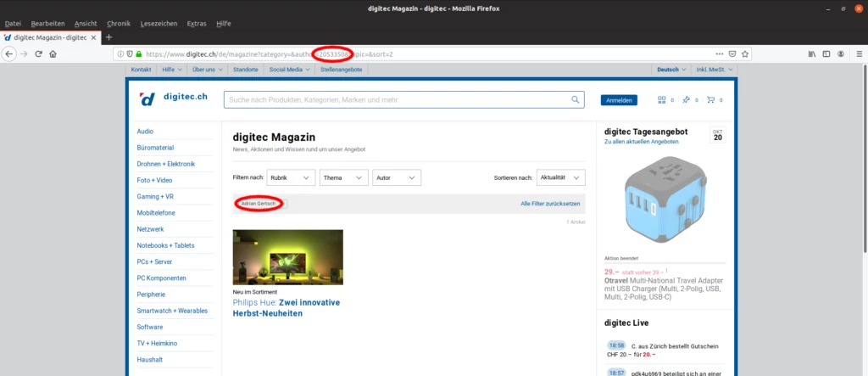868x376 pixels.
Task: Expand the Social Media menu
Action: 290,70
